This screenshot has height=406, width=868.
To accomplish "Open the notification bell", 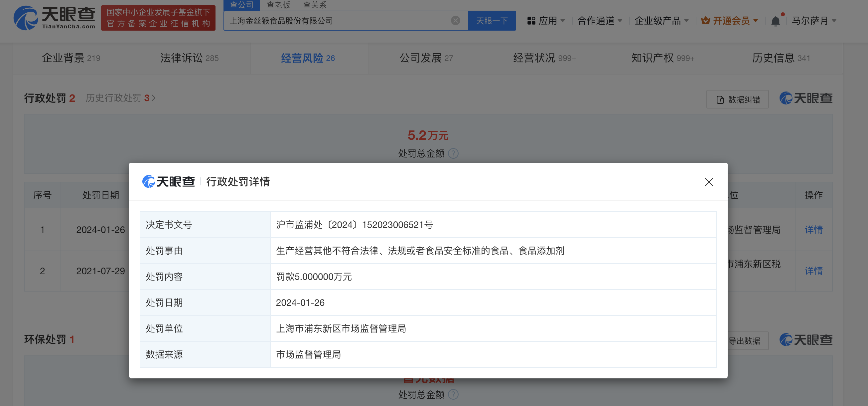I will [x=776, y=21].
